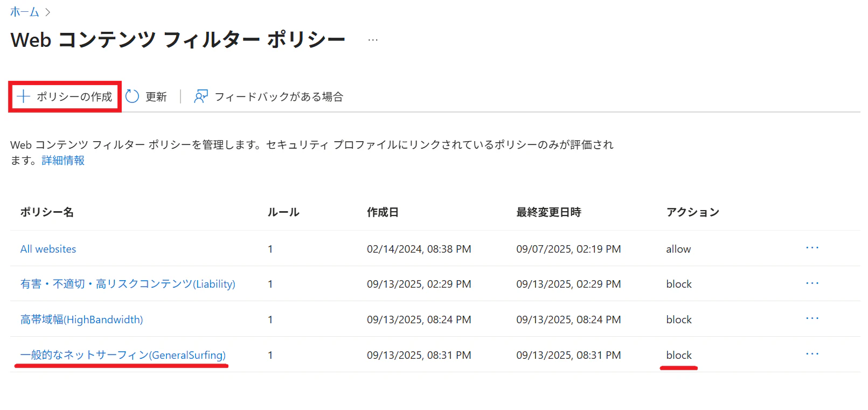
Task: Open ellipsis menu for Liability policy row
Action: click(x=812, y=283)
